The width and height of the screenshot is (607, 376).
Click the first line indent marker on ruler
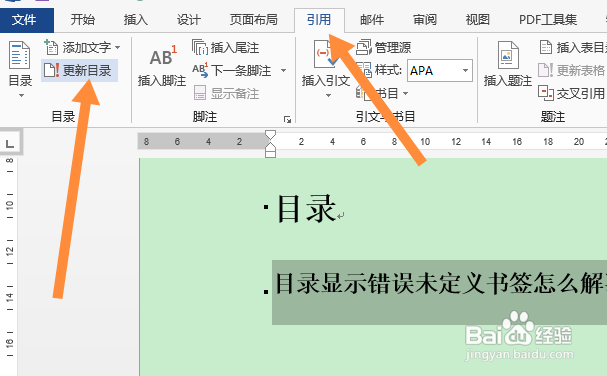(270, 135)
